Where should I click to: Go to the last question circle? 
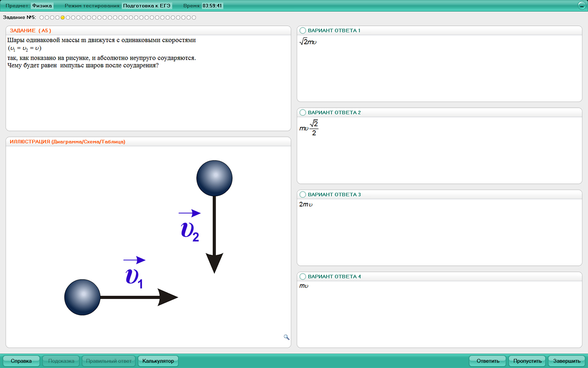click(x=194, y=17)
